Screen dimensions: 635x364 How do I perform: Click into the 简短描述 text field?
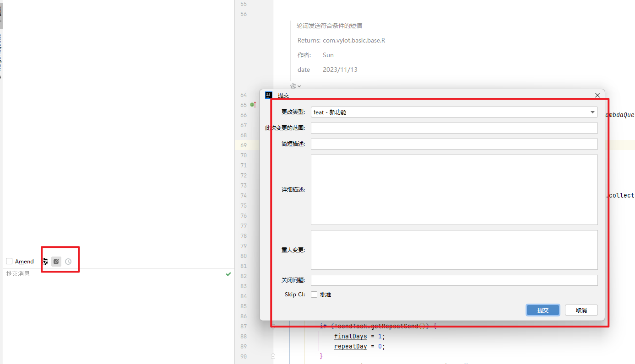pos(454,144)
